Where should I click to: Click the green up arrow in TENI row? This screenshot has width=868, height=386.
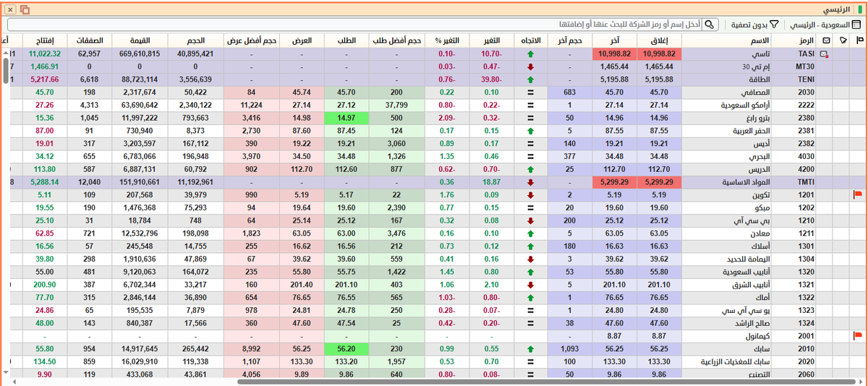pos(530,80)
